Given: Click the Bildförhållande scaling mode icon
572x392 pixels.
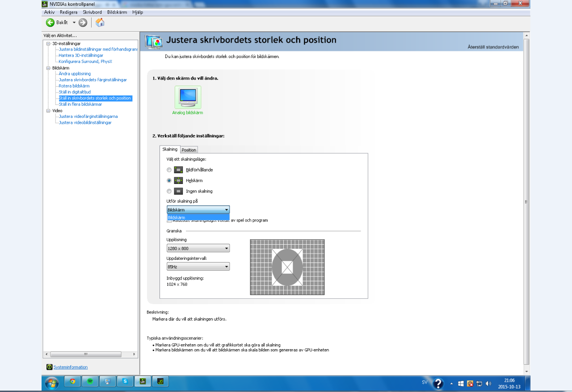Looking at the screenshot, I should pos(178,170).
